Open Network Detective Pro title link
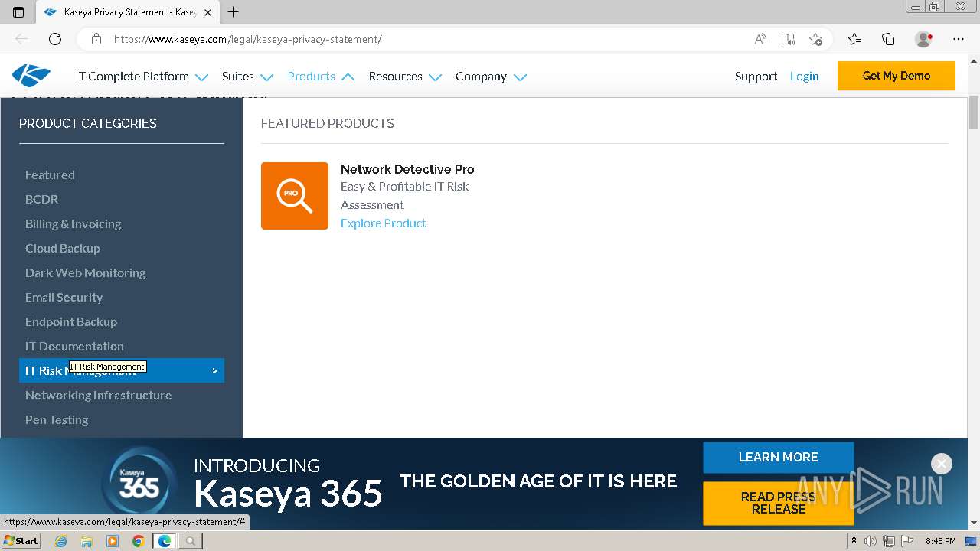This screenshot has width=980, height=551. point(407,169)
